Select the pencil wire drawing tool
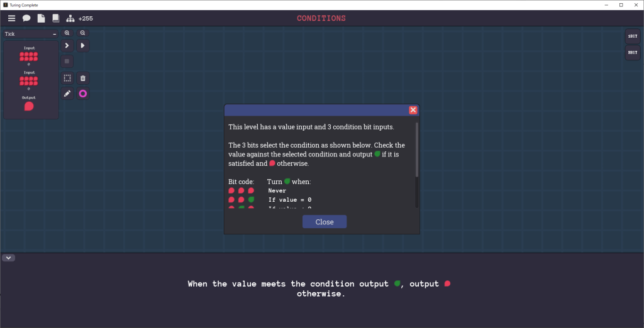This screenshot has width=644, height=328. coord(67,94)
